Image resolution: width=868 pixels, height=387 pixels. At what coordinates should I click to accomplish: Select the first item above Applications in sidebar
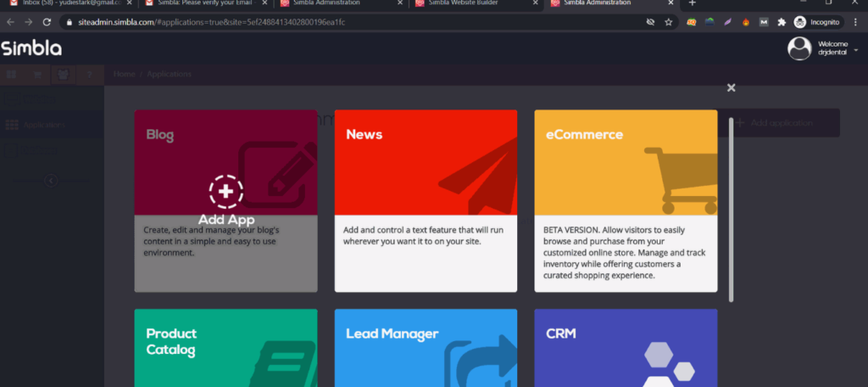tap(52, 98)
